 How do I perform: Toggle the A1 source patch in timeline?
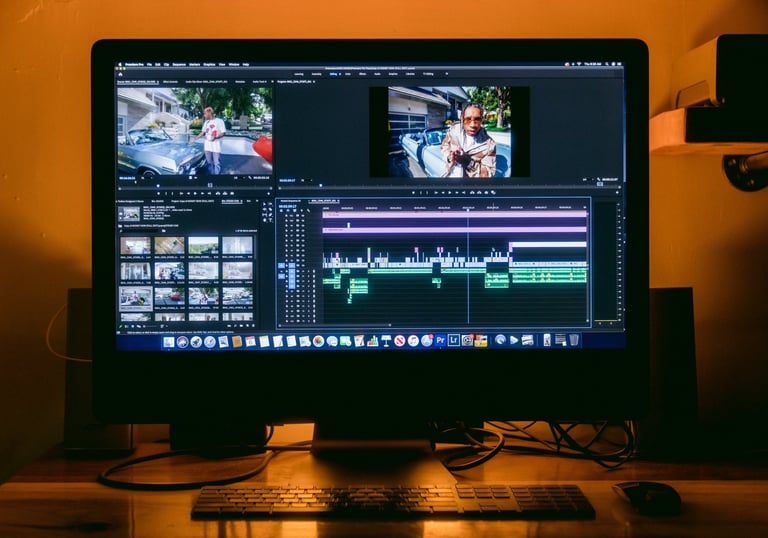[282, 276]
